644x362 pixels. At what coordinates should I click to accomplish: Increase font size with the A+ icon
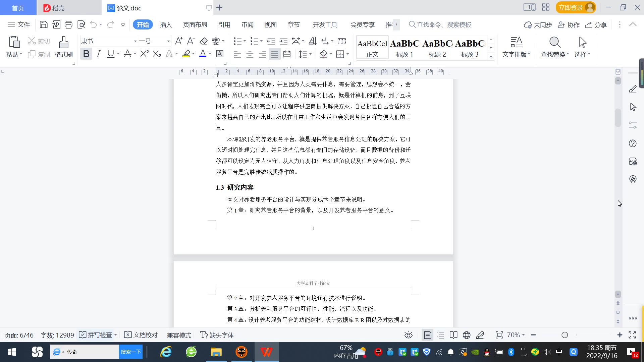[179, 41]
